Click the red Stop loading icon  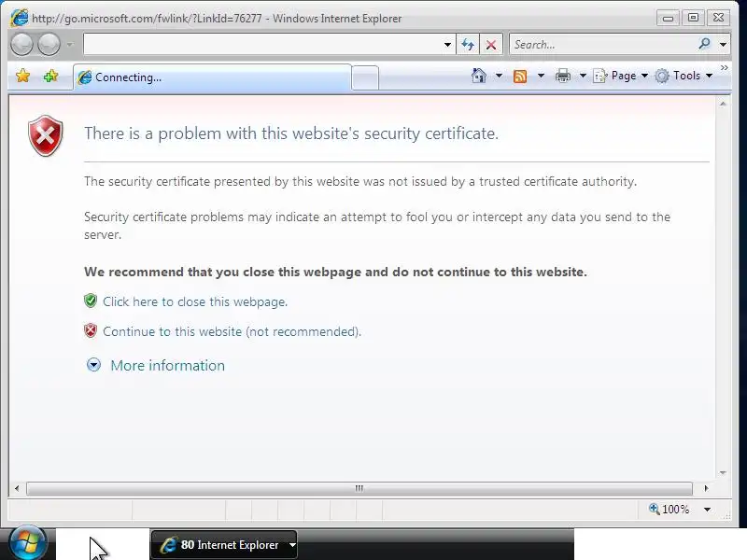click(x=491, y=45)
